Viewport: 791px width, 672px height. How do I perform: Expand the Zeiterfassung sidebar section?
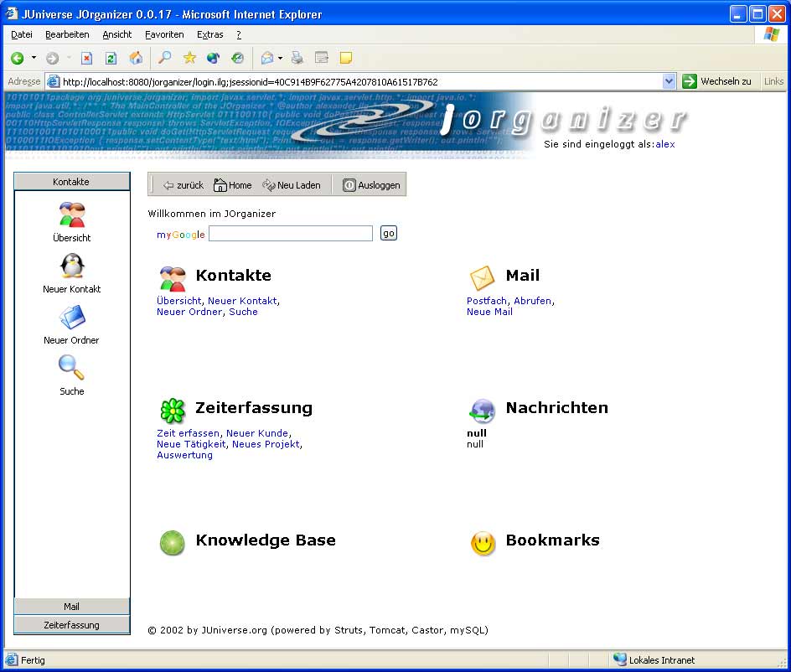point(72,625)
